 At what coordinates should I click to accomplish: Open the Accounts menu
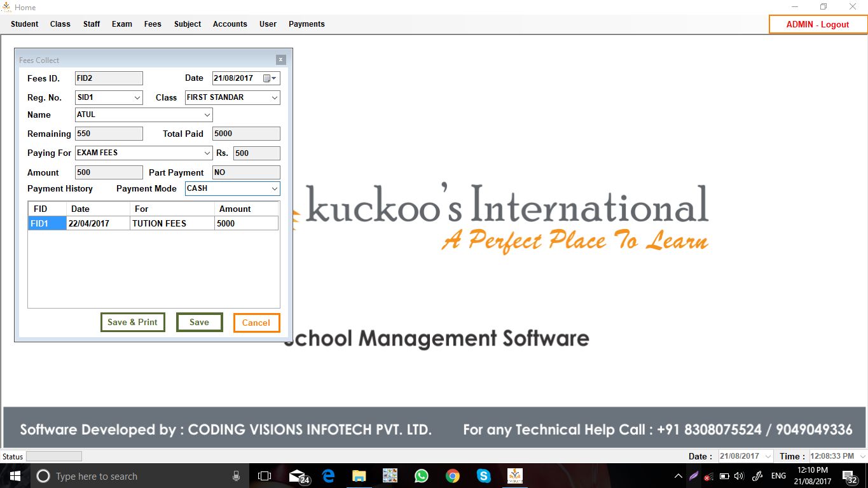(x=230, y=24)
